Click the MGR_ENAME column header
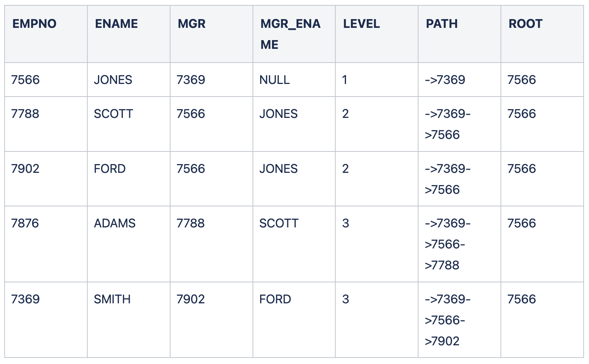The image size is (589, 364). (x=290, y=34)
